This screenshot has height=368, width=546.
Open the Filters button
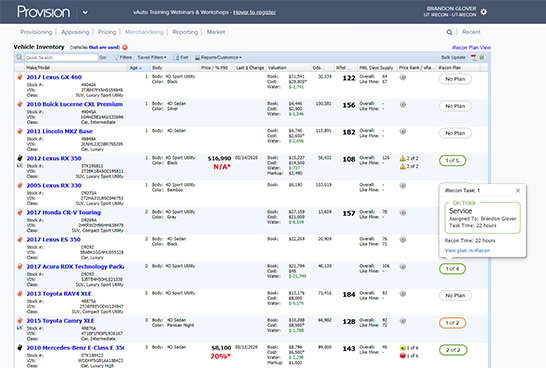click(123, 57)
